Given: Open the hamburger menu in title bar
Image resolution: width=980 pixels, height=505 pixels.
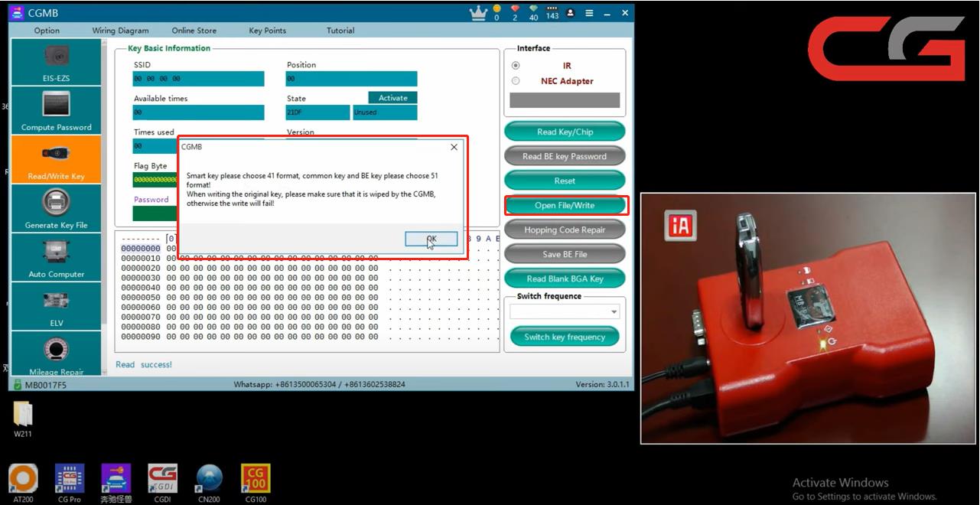Looking at the screenshot, I should 589,13.
